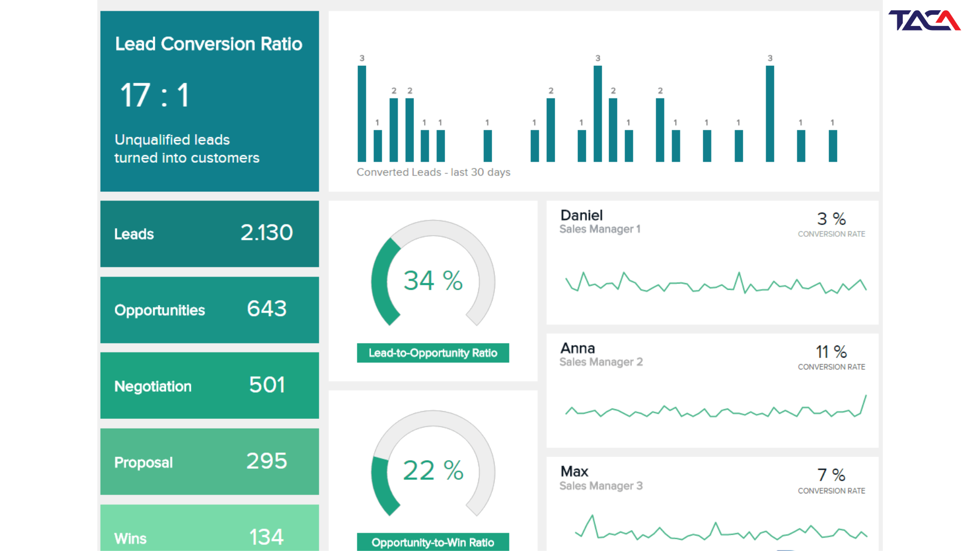
Task: Select Daniel's name in manager card
Action: tap(581, 215)
